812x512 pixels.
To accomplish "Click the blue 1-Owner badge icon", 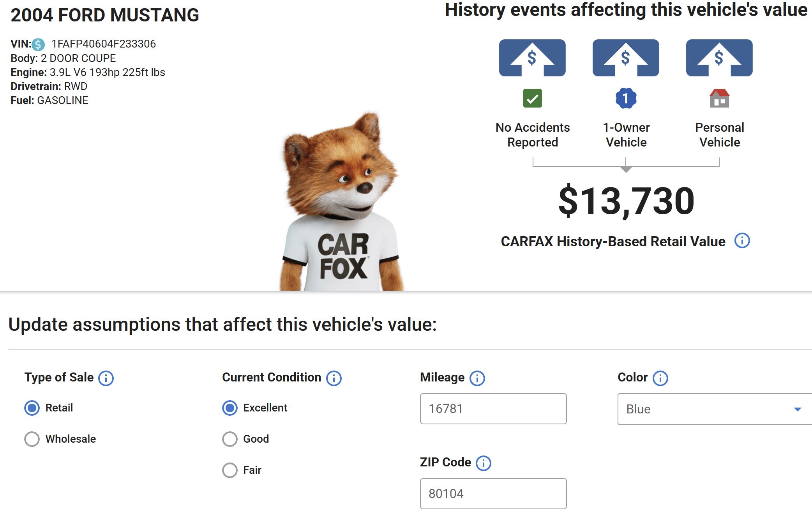I will 626,98.
